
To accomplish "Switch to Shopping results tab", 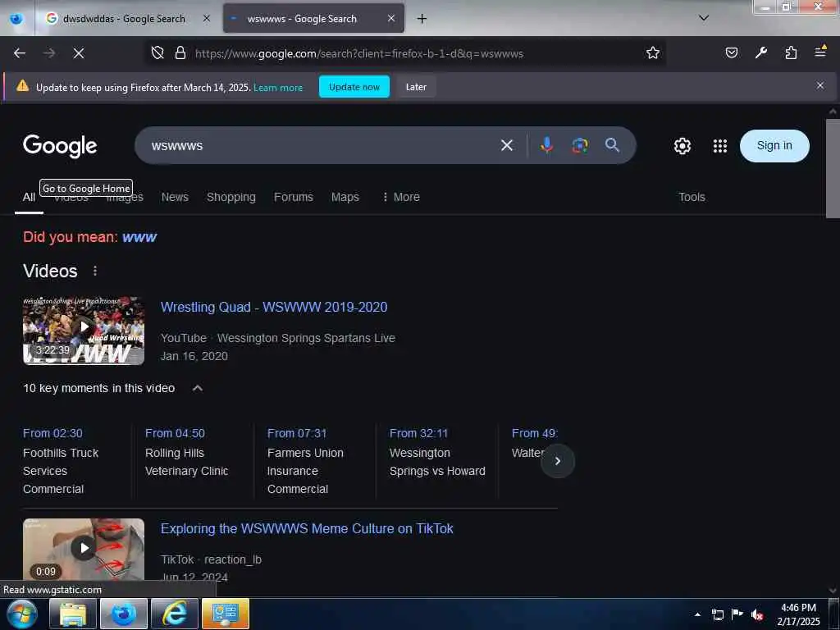I will tap(231, 197).
